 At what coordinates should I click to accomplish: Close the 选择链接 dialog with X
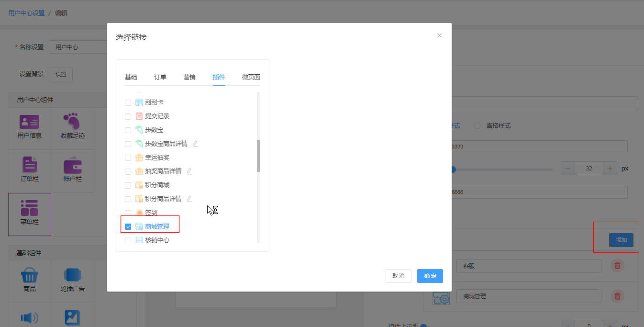point(439,35)
